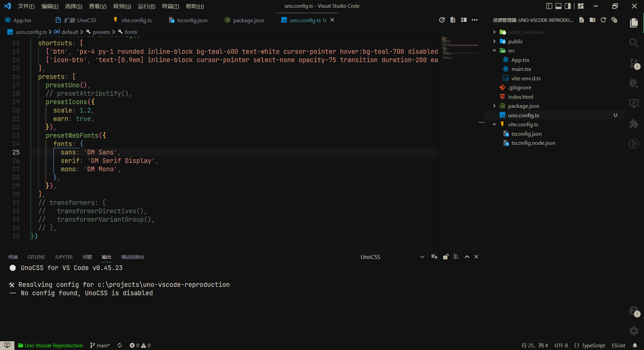Create a new folder in Explorer
Viewport: 644px width, 350px height.
[x=592, y=20]
